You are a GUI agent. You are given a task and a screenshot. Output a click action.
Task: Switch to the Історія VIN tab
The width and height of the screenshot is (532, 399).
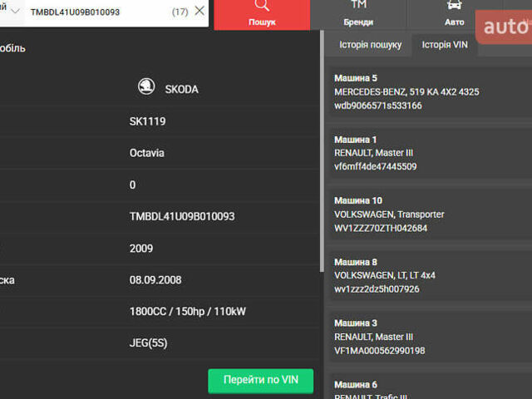click(446, 45)
